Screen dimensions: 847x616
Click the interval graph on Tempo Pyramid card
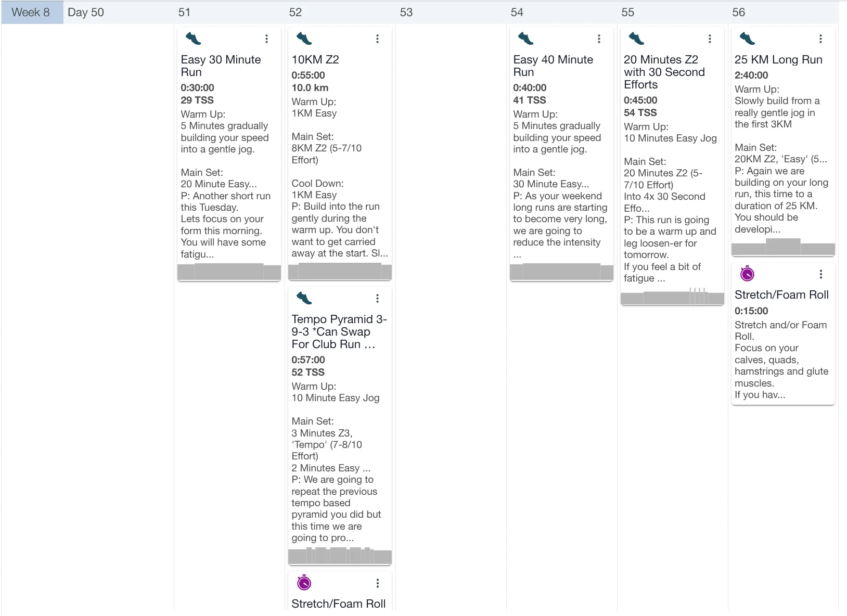[x=340, y=556]
